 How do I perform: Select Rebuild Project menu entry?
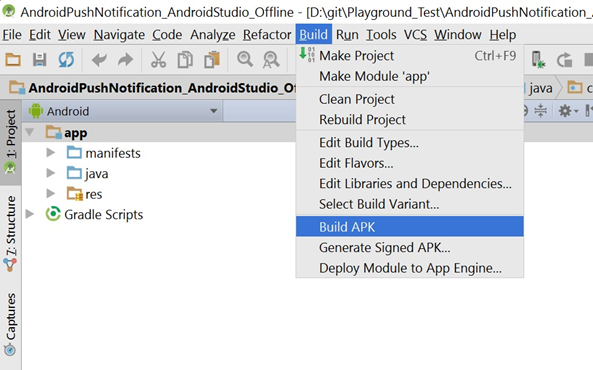click(x=410, y=120)
